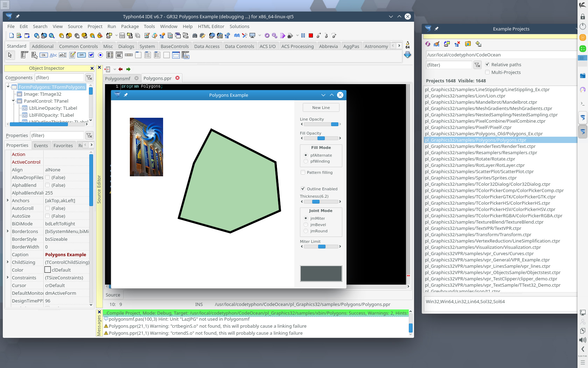Click the broom clean icon in Example Projects

click(436, 44)
